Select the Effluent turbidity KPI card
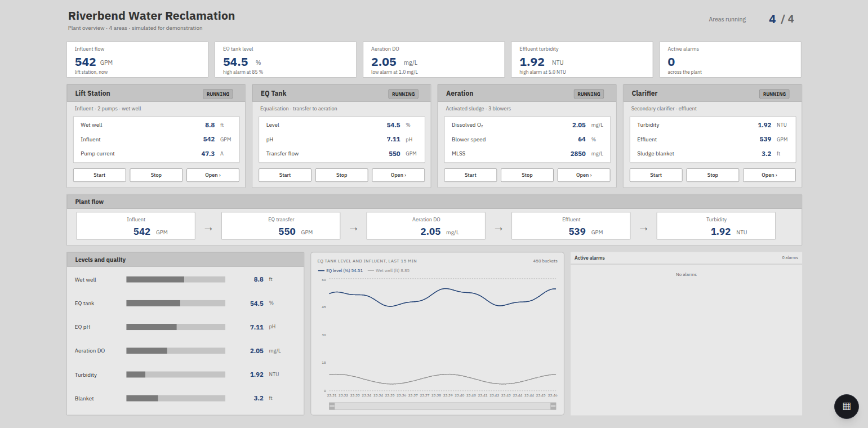This screenshot has height=428, width=868. click(x=582, y=59)
